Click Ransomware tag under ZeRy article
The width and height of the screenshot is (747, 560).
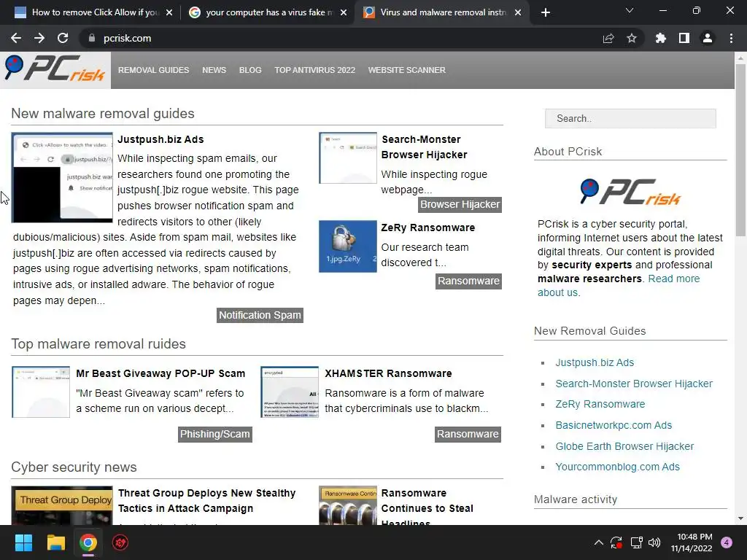click(x=468, y=281)
